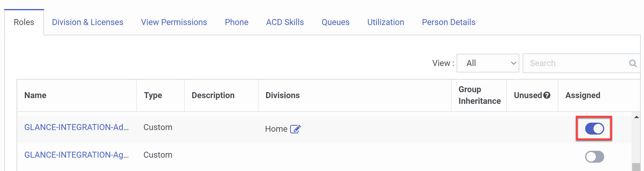Viewport: 644px width, 171px height.
Task: Open the View Permissions tab
Action: click(174, 22)
